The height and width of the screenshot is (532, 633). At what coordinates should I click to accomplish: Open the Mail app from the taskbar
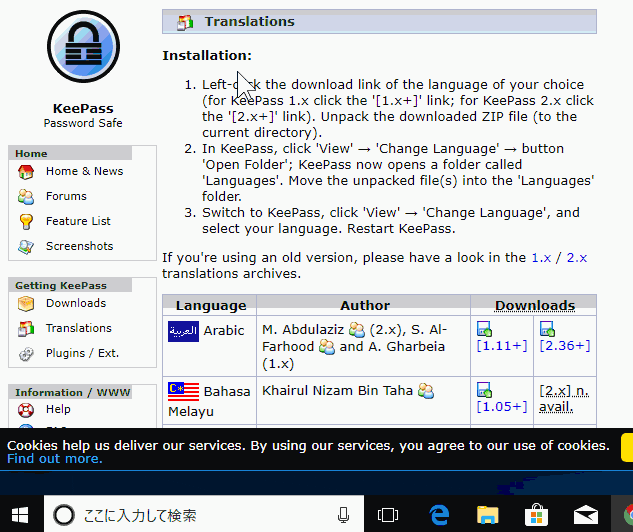[x=586, y=515]
